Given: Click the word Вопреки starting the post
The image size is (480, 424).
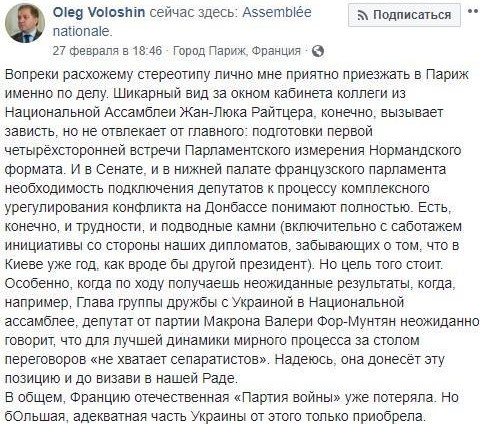Looking at the screenshot, I should click(32, 74).
